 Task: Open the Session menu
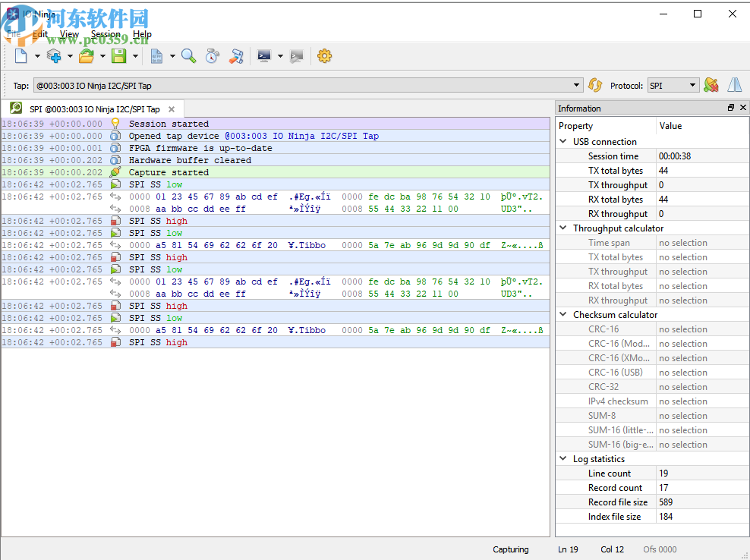coord(106,34)
